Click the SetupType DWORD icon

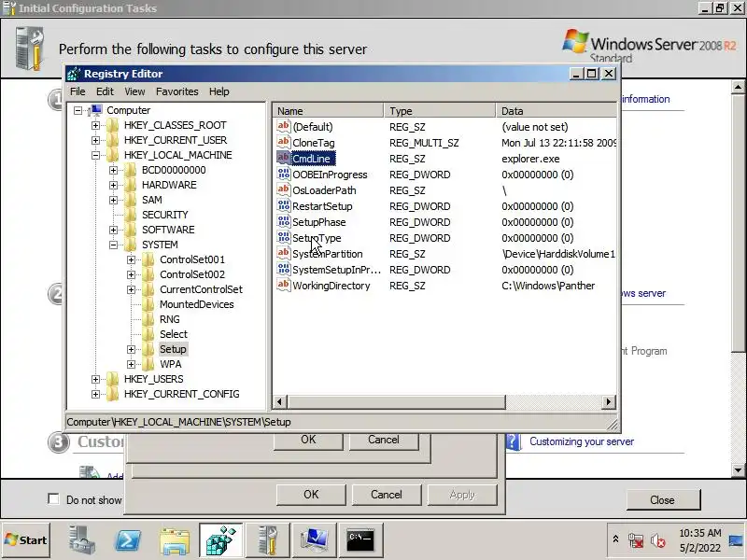[x=284, y=237]
